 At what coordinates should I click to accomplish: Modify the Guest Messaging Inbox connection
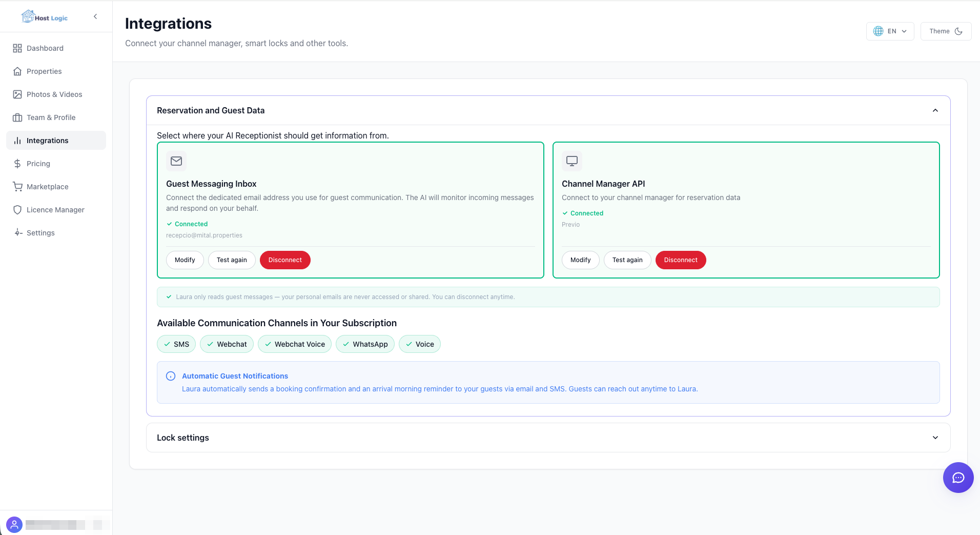tap(185, 260)
